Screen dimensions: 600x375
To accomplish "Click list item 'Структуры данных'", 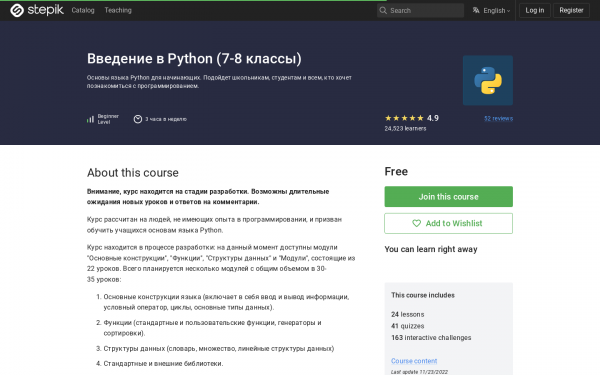I will 218,349.
